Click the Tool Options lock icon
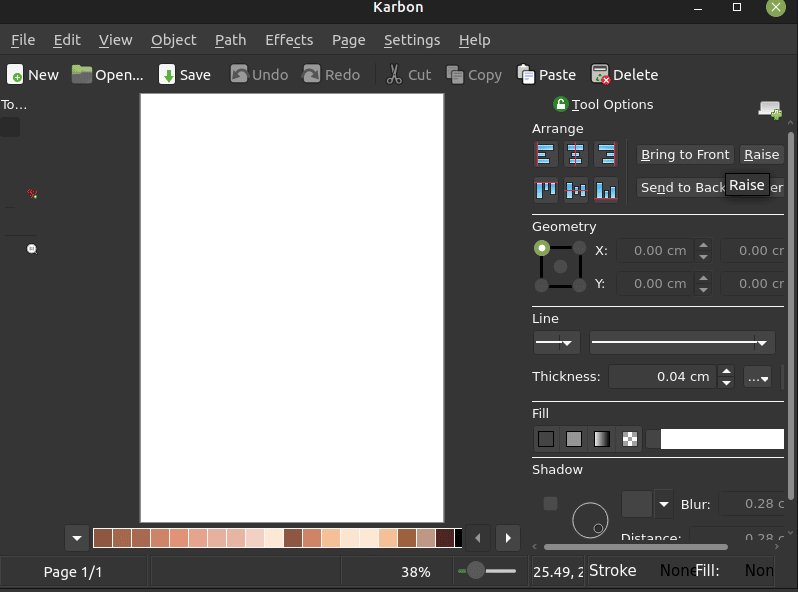Screen dimensions: 798x592 click(x=560, y=104)
